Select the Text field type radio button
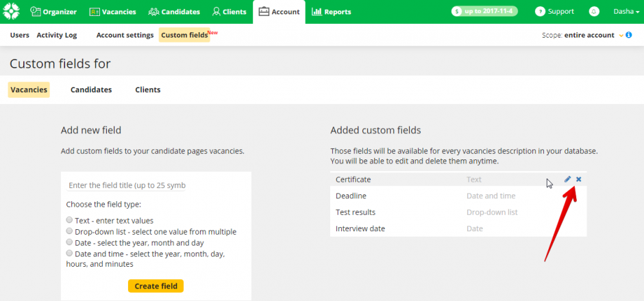Viewport: 644px width, 301px height. pyautogui.click(x=69, y=220)
